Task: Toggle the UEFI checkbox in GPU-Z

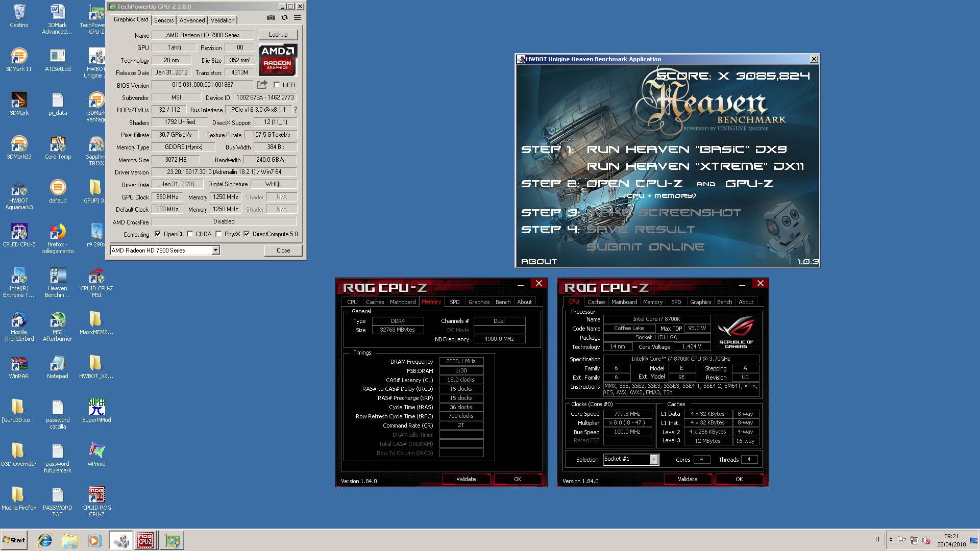Action: click(x=277, y=85)
